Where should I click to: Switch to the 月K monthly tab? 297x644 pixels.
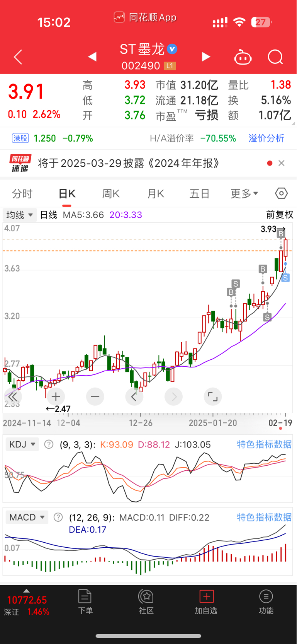[156, 193]
